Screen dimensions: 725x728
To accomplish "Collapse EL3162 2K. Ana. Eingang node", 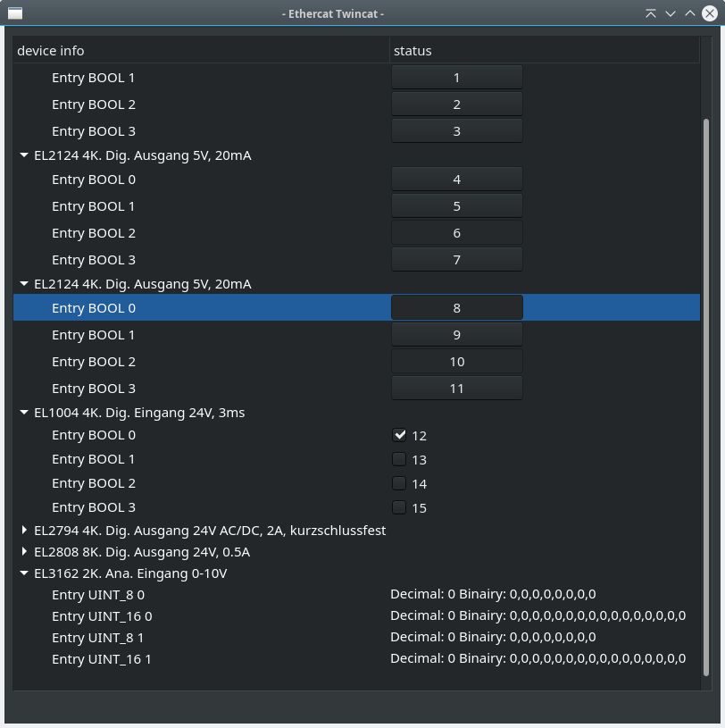I will coord(24,573).
